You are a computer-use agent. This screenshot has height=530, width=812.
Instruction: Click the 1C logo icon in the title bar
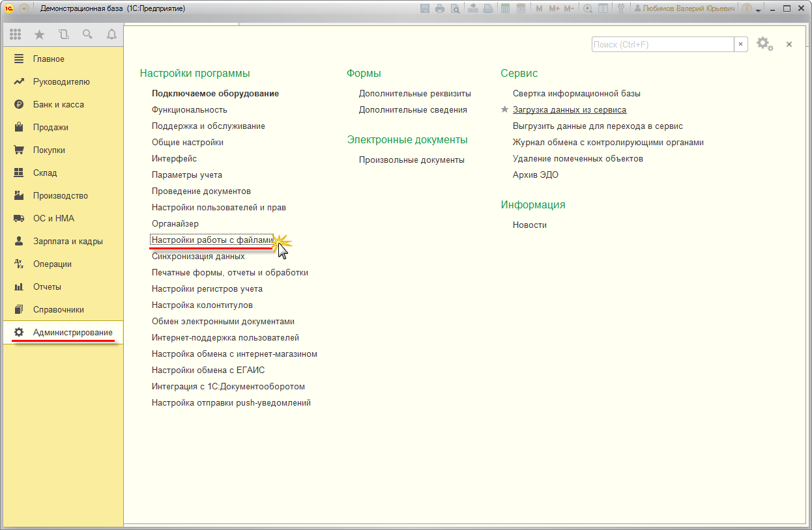point(10,8)
